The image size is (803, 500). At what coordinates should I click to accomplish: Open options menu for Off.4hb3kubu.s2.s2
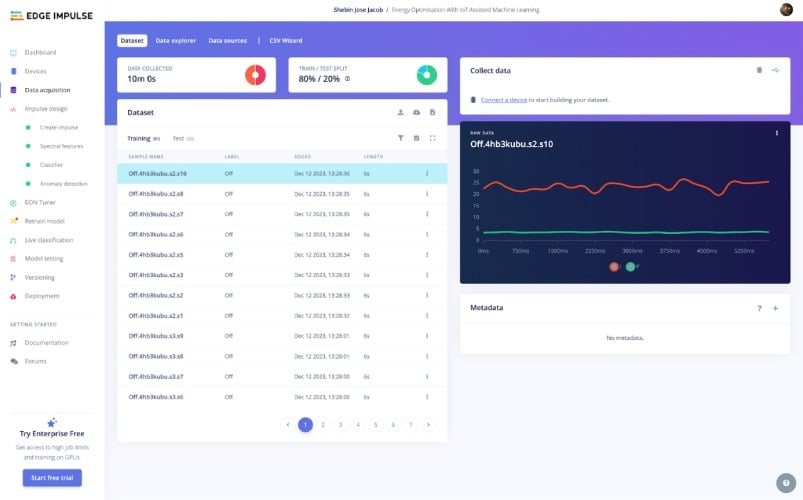pyautogui.click(x=427, y=296)
